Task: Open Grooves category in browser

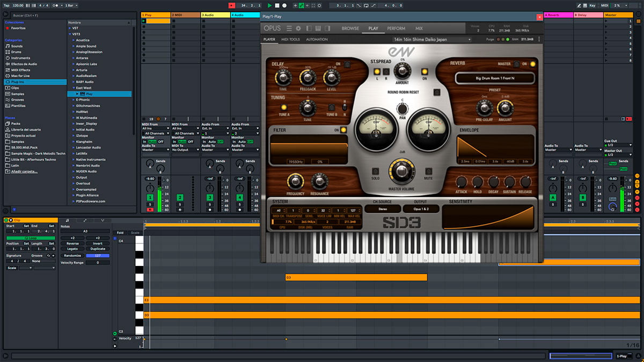Action: coord(18,99)
